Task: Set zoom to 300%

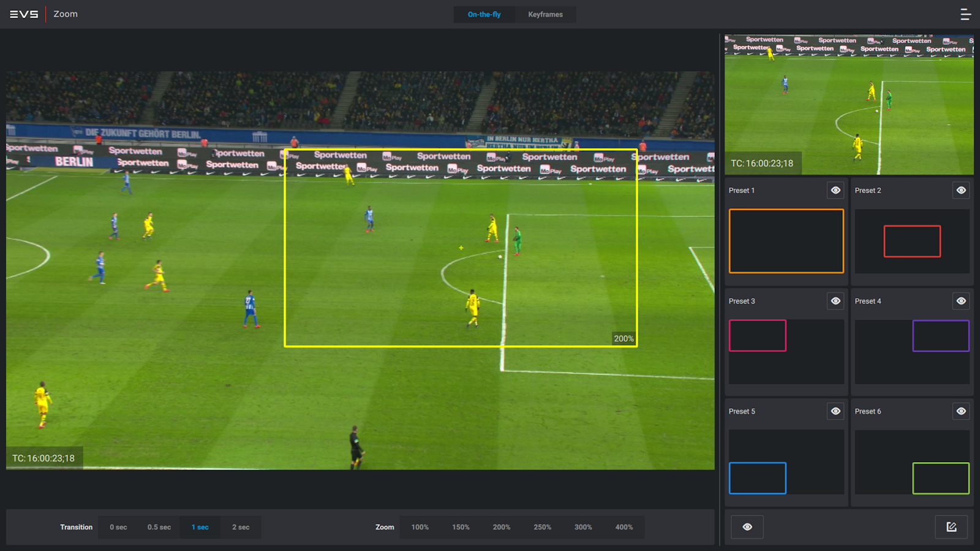Action: click(583, 527)
